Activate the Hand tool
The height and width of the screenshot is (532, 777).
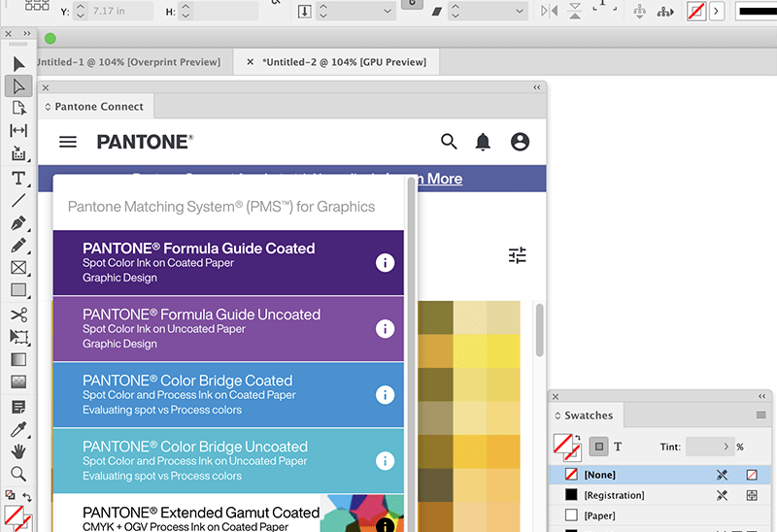click(x=18, y=451)
